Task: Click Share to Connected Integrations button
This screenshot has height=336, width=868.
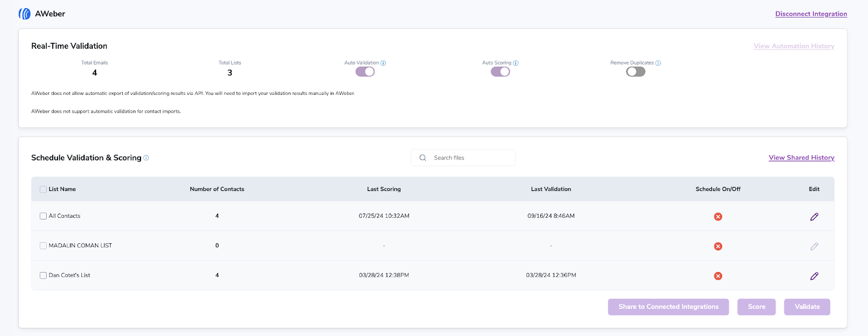Action: [x=668, y=307]
